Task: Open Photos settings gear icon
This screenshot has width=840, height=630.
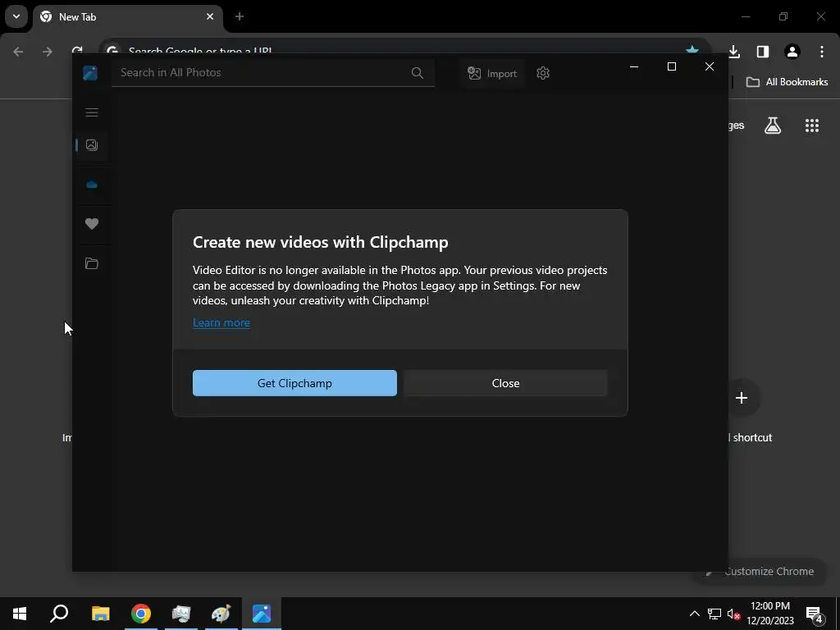Action: [543, 73]
